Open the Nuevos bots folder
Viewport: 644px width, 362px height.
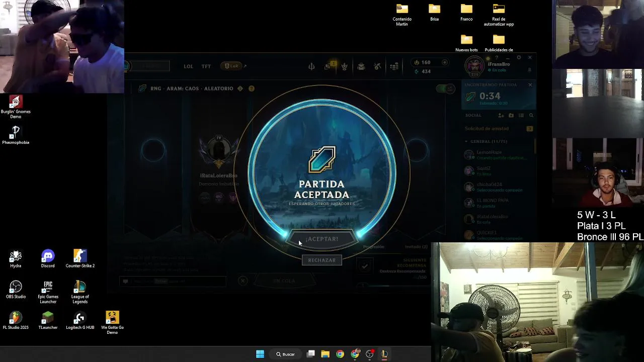466,43
